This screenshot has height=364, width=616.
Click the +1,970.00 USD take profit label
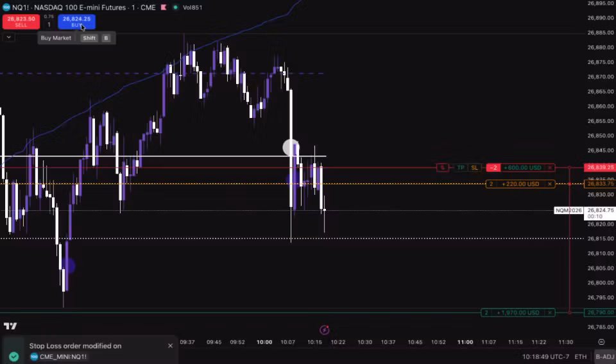[x=518, y=313]
